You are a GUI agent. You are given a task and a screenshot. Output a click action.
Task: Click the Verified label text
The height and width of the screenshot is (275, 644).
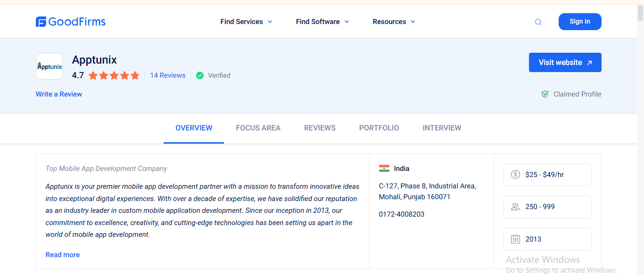[x=219, y=75]
